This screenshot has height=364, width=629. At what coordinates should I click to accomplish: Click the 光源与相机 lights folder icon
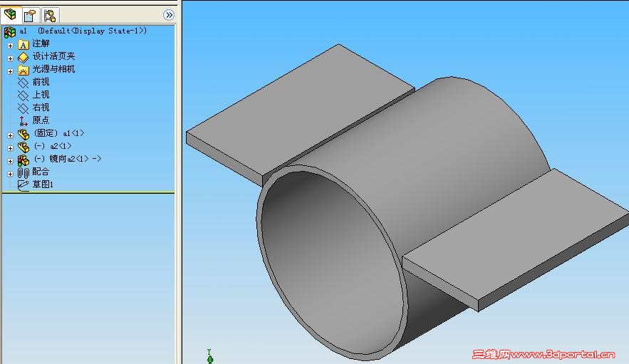pos(24,71)
